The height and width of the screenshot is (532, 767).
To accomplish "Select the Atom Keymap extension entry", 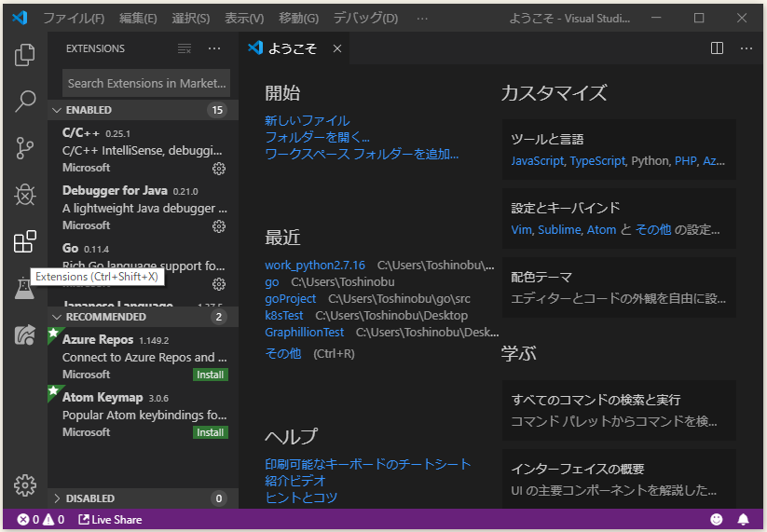I will [x=143, y=415].
